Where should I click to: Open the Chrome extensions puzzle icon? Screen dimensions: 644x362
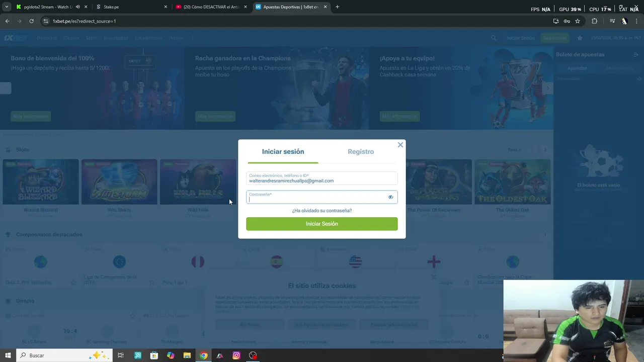click(x=594, y=21)
